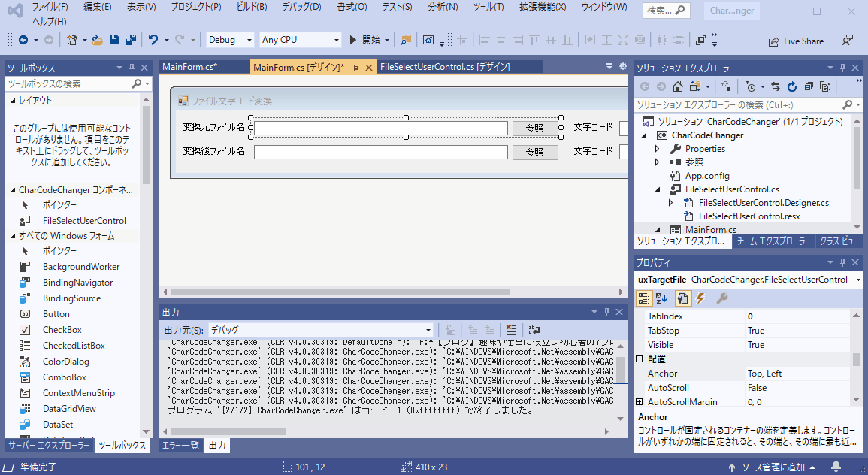Click Collapse All icon in Solution Explorer
This screenshot has width=868, height=475.
[809, 86]
